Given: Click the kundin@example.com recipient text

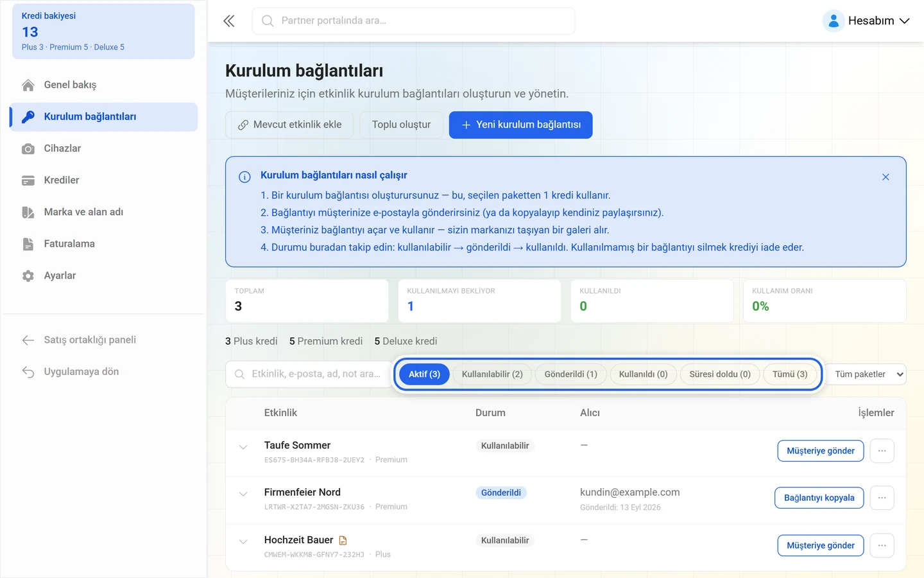Looking at the screenshot, I should pos(629,493).
